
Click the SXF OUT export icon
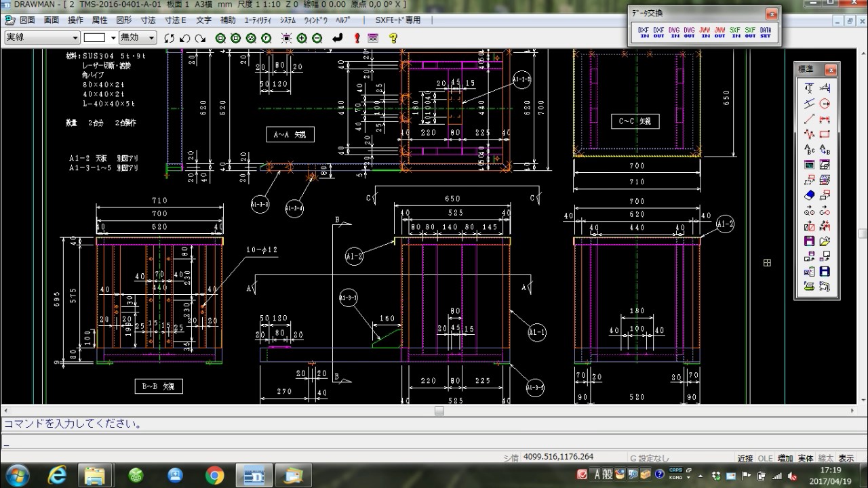pyautogui.click(x=750, y=33)
